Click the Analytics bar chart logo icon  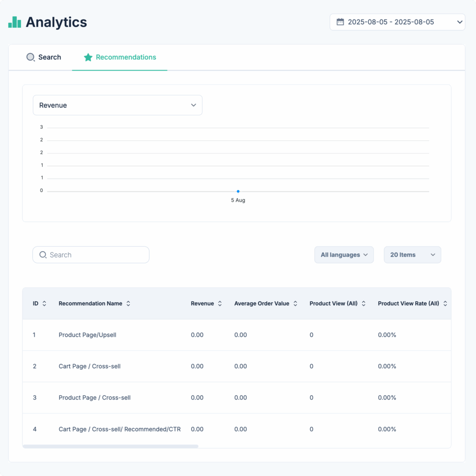point(15,22)
